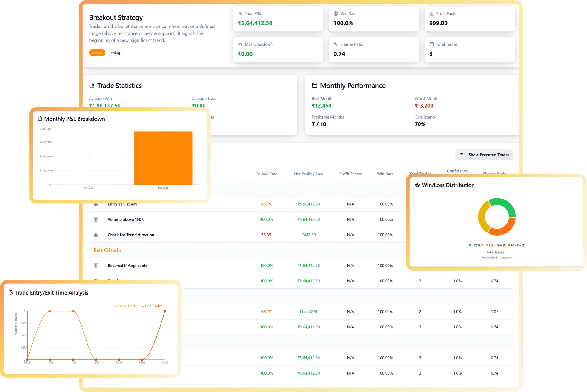Expand the Exit Criteria section
Viewport: 587px width, 392px height.
[x=107, y=250]
